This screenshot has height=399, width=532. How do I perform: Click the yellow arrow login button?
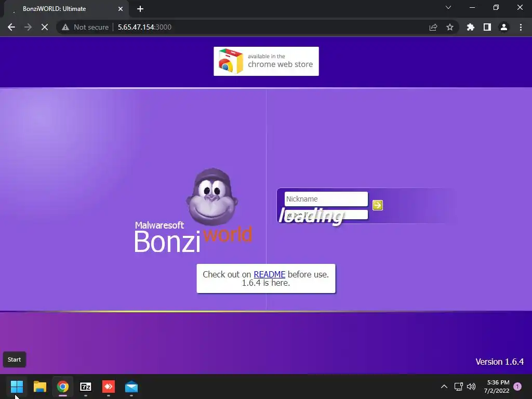(378, 205)
